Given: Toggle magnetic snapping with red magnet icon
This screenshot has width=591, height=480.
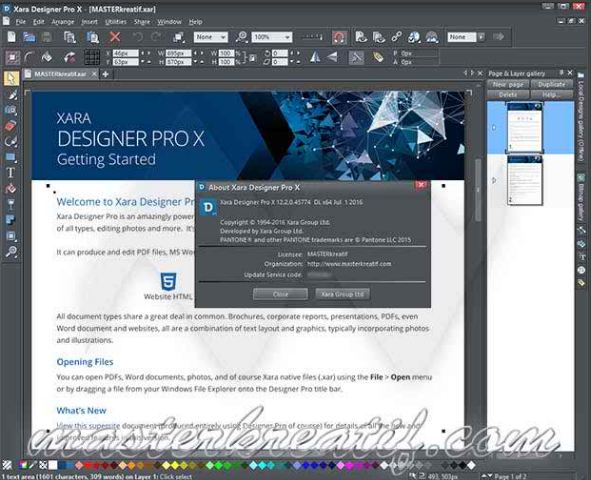Looking at the screenshot, I should pyautogui.click(x=339, y=37).
